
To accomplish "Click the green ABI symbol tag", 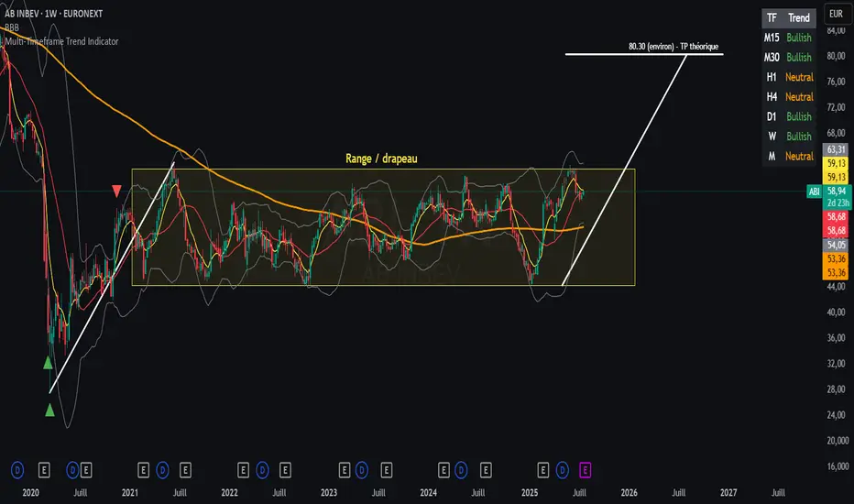I will tap(812, 192).
